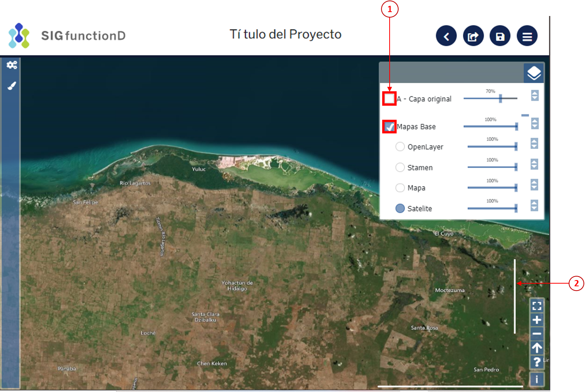
Task: Enter fullscreen map view
Action: click(x=537, y=306)
